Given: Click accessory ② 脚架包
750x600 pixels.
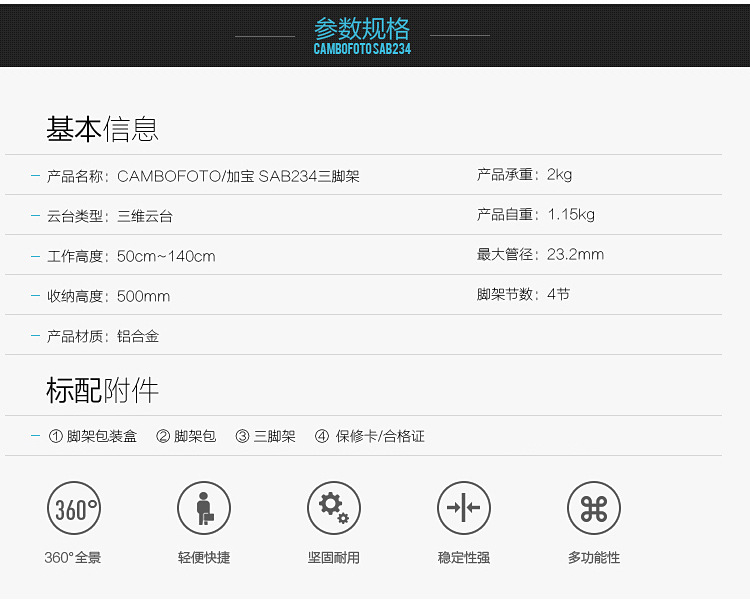Looking at the screenshot, I should (186, 436).
